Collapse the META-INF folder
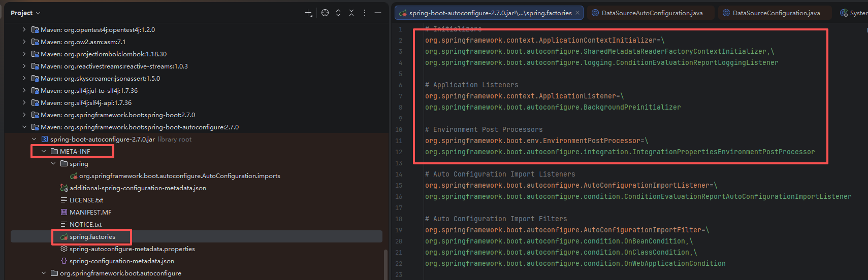868x280 pixels. pyautogui.click(x=44, y=151)
